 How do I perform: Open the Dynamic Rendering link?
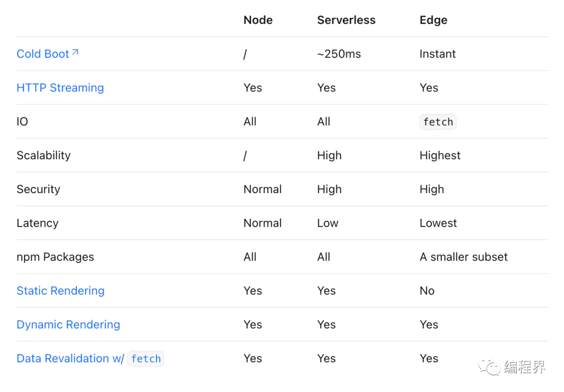(68, 324)
